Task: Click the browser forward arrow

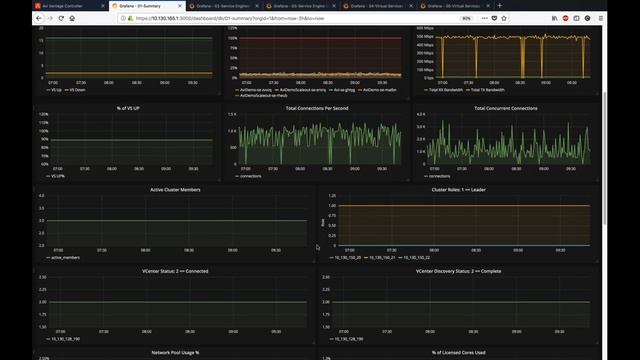Action: pos(50,18)
